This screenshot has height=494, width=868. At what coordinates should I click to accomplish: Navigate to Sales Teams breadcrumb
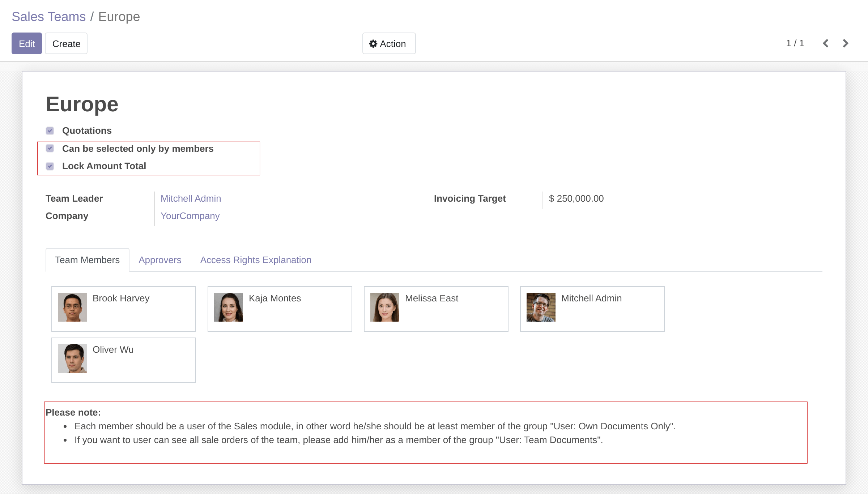pos(48,17)
